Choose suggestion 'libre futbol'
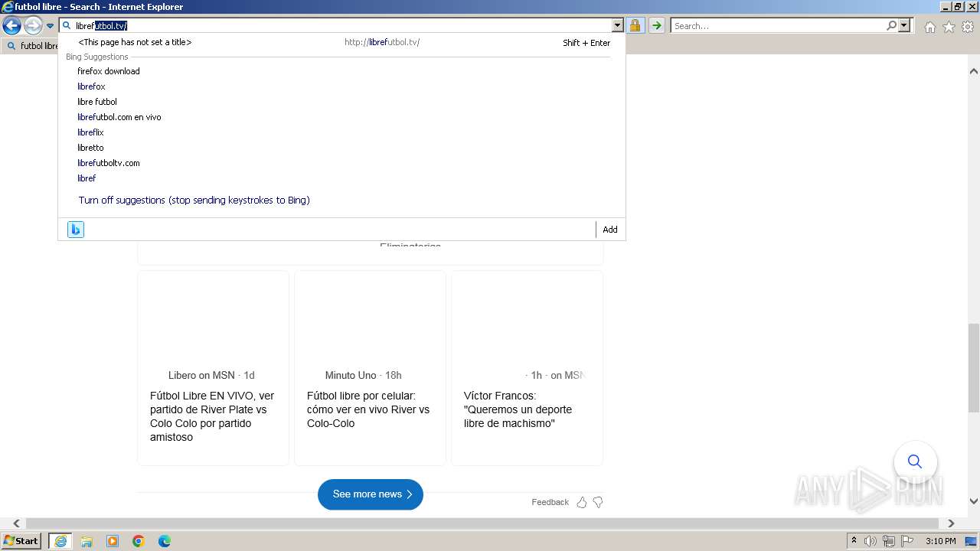 [96, 102]
